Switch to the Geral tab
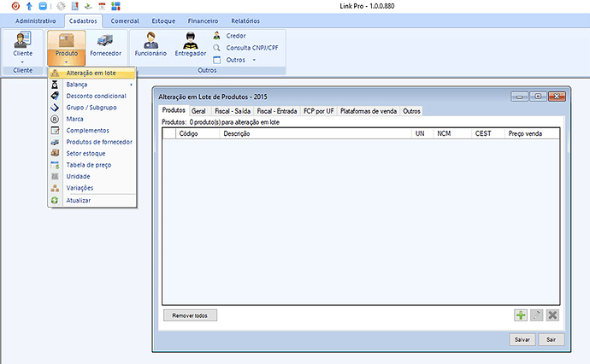 click(198, 111)
